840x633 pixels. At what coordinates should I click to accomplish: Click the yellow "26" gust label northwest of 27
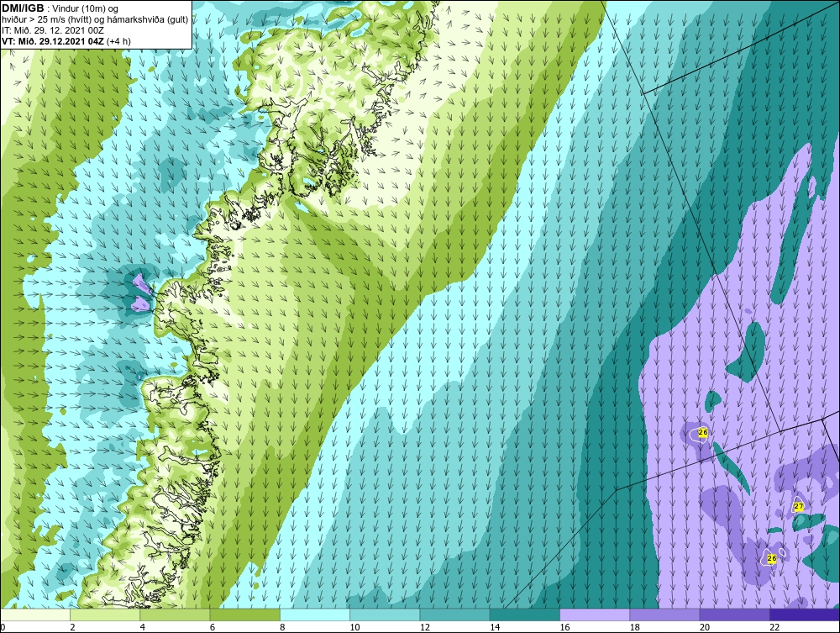tap(703, 433)
